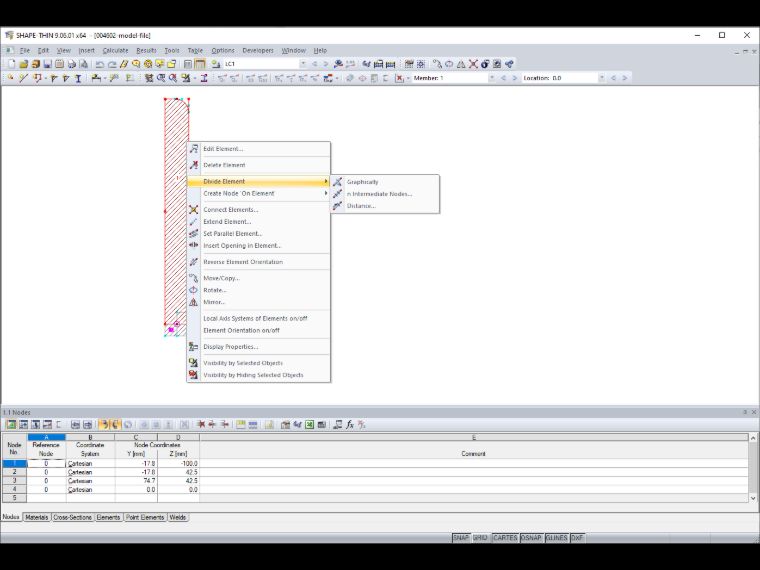
Task: Click the I-section icon in second toolbar
Action: (x=78, y=78)
